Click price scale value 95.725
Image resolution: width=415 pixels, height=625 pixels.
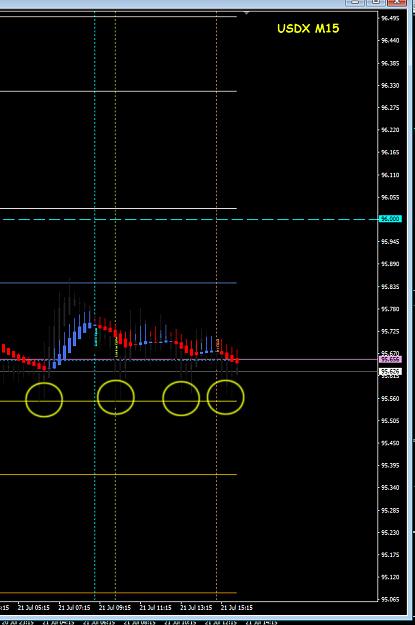(x=390, y=332)
